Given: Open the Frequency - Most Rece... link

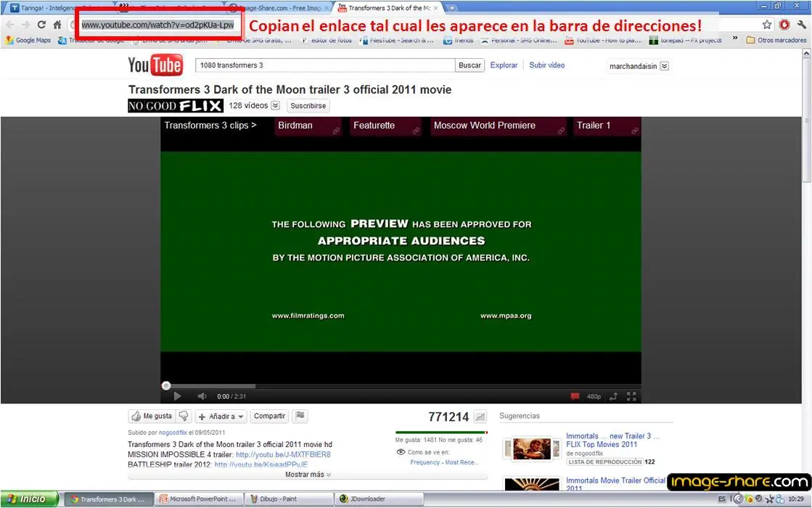Looking at the screenshot, I should pyautogui.click(x=444, y=462).
